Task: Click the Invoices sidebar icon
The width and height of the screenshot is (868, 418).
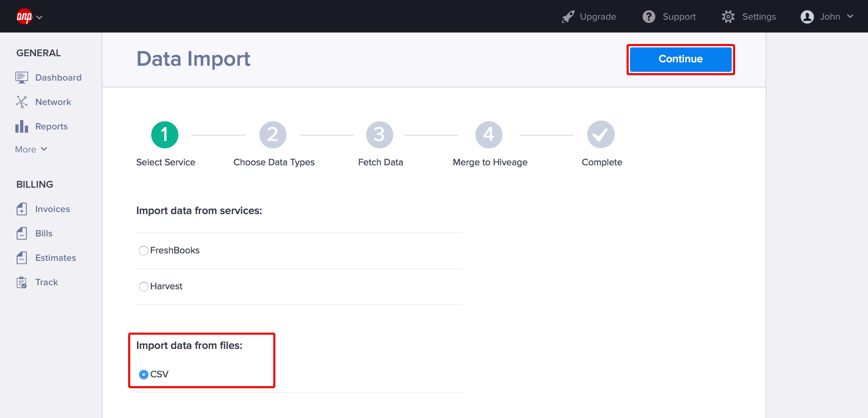Action: click(22, 209)
